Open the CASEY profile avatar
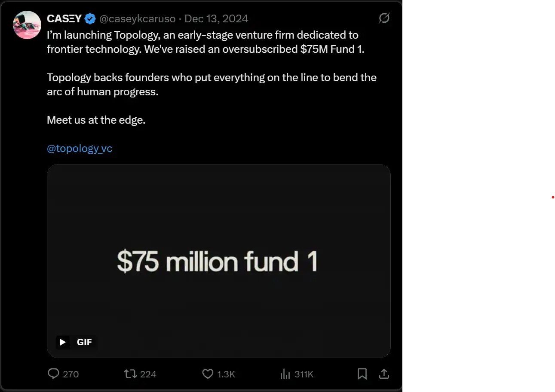The height and width of the screenshot is (392, 555). (28, 25)
